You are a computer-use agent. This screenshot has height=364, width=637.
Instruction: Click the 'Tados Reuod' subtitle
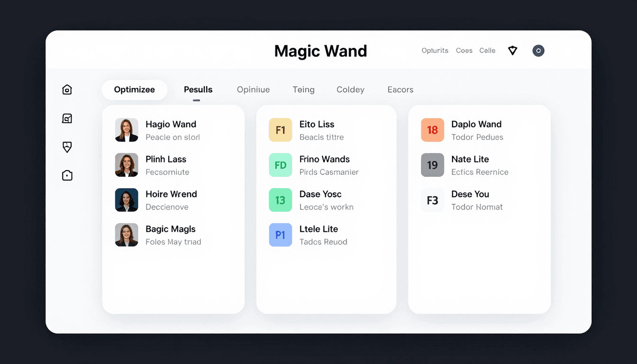(x=323, y=242)
